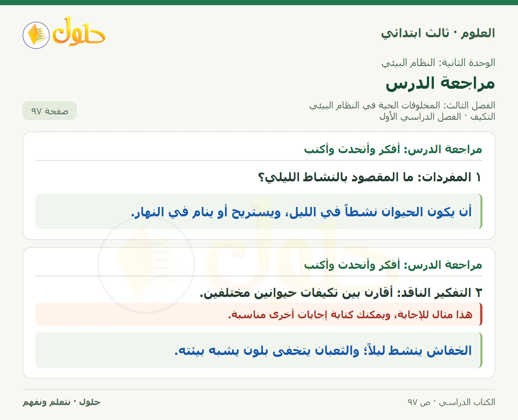The height and width of the screenshot is (420, 518).
Task: Click the line التكيف · الفصل الدراسي الأول
Action: (437, 117)
